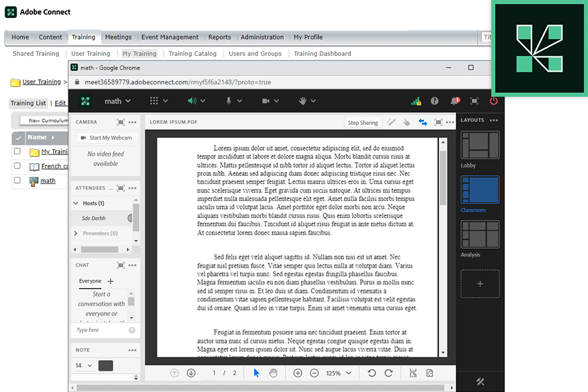Expand speaker options dropdown arrow
The width and height of the screenshot is (588, 392).
[x=203, y=101]
